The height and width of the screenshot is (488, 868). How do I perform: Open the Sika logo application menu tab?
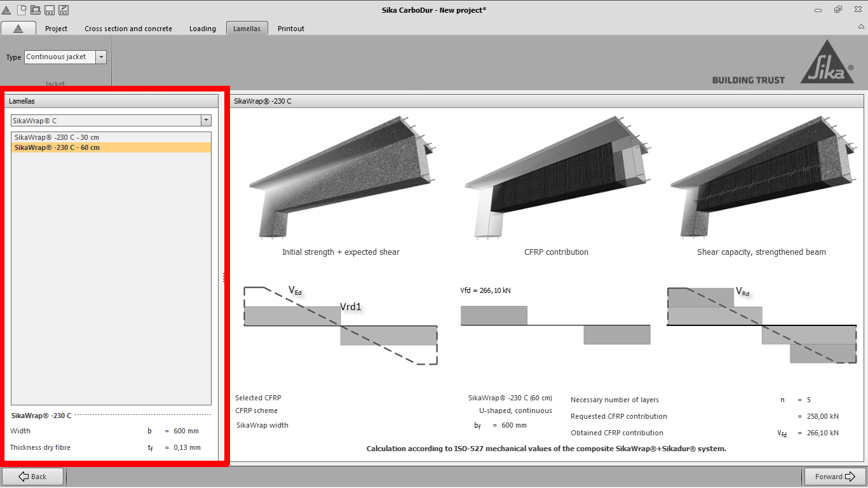click(x=18, y=29)
